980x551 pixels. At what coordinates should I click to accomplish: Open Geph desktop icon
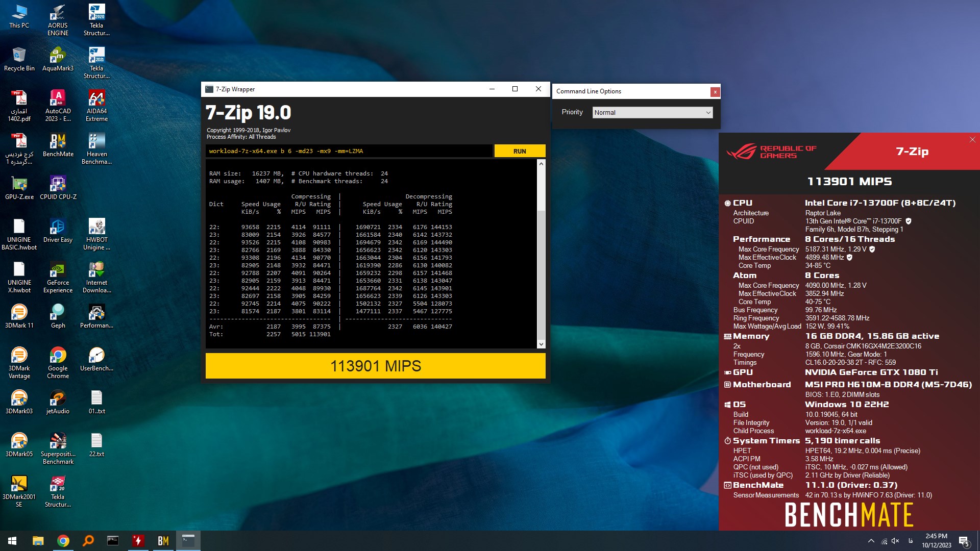[58, 316]
